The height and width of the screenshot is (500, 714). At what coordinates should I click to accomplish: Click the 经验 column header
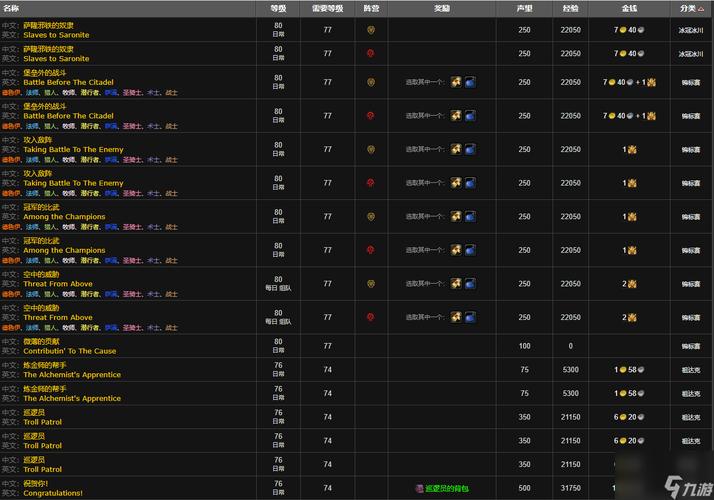[x=570, y=8]
